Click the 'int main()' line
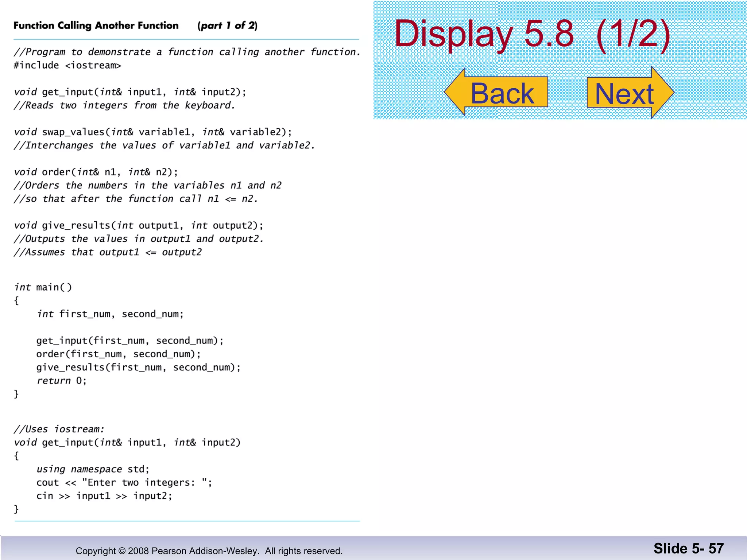 pyautogui.click(x=43, y=288)
